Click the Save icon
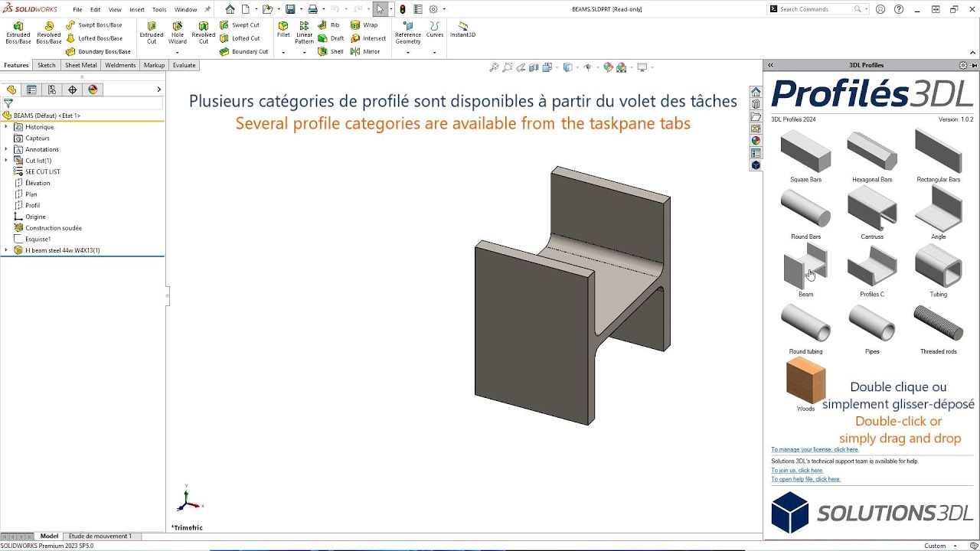 (290, 9)
